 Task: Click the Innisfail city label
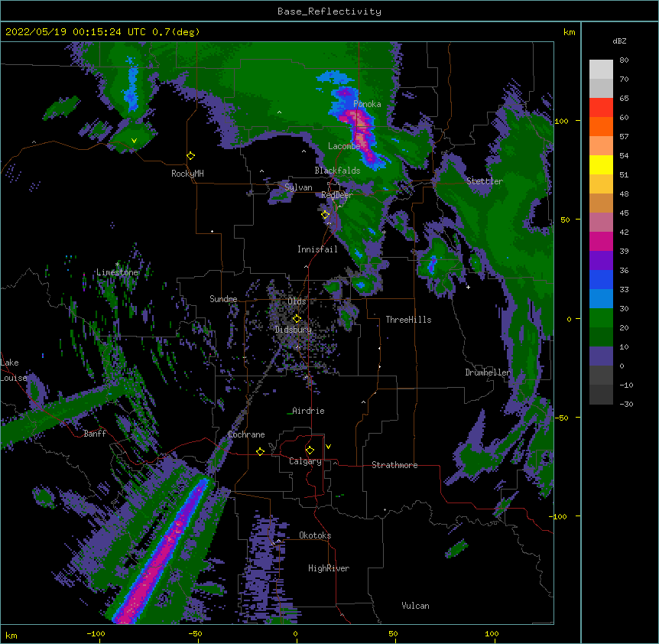coord(317,249)
